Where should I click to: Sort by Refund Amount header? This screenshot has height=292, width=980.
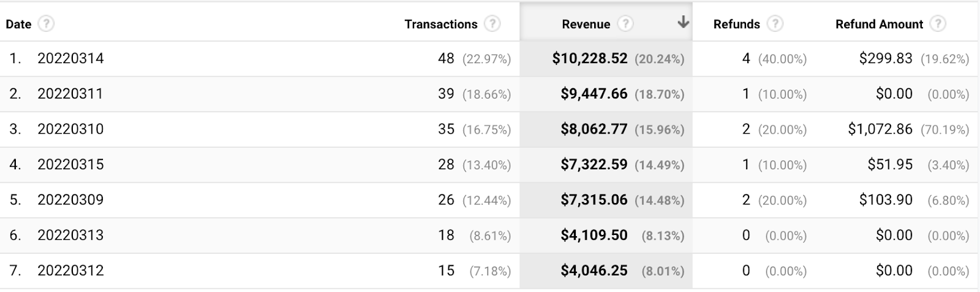[879, 24]
